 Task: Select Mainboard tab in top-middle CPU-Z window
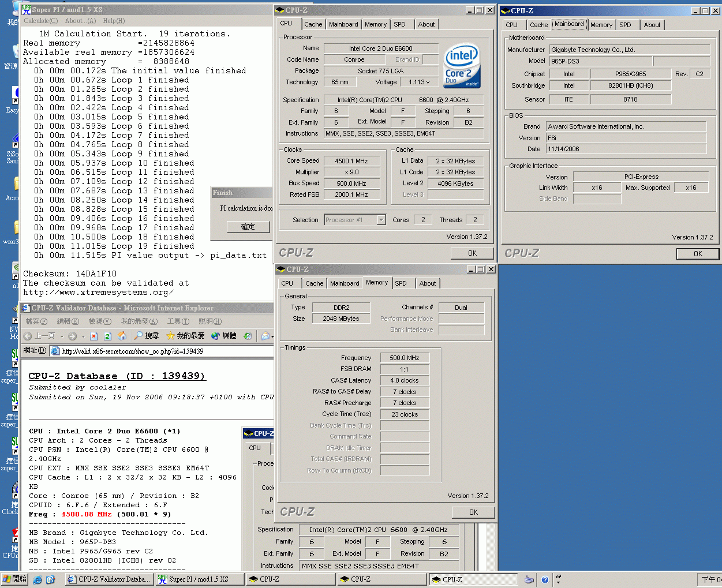tap(343, 24)
